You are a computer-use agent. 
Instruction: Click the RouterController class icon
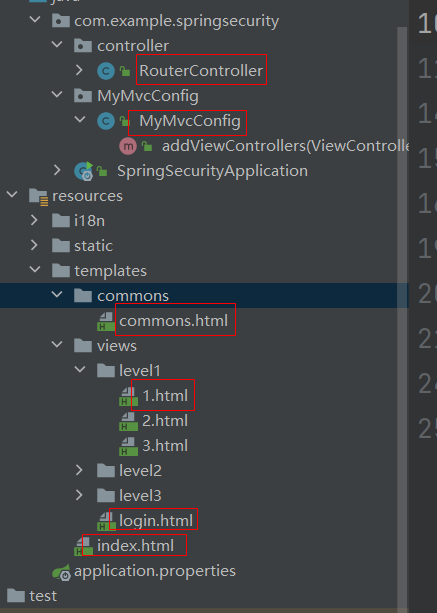click(x=106, y=71)
